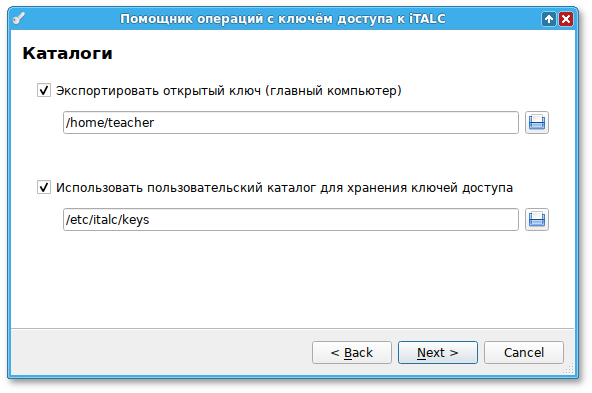Focus the /etc/italc/keys directory field
592x393 pixels.
pyautogui.click(x=291, y=219)
